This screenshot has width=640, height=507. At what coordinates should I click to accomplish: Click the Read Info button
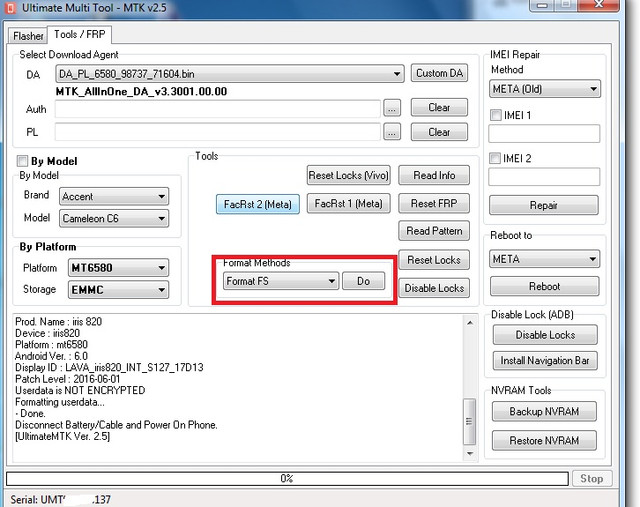434,175
